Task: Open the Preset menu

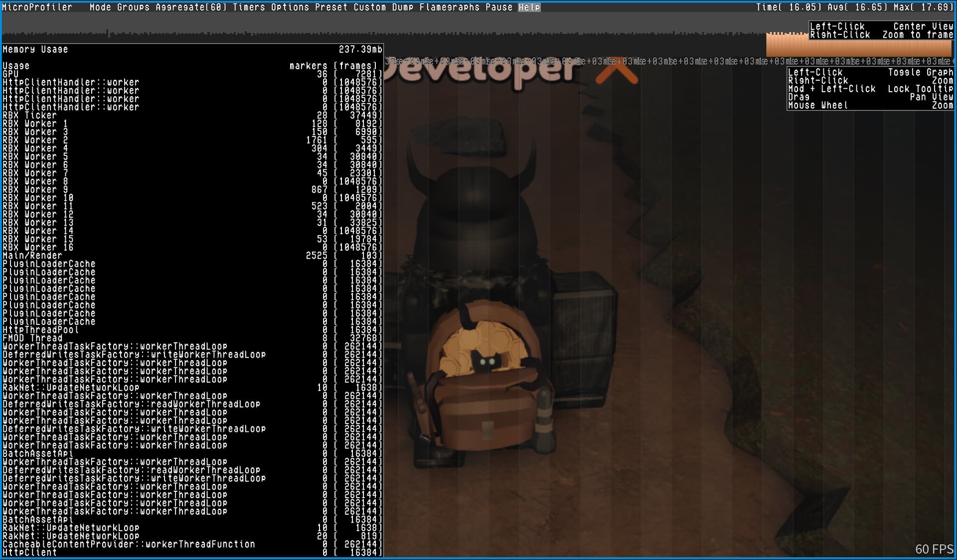Action: click(331, 7)
